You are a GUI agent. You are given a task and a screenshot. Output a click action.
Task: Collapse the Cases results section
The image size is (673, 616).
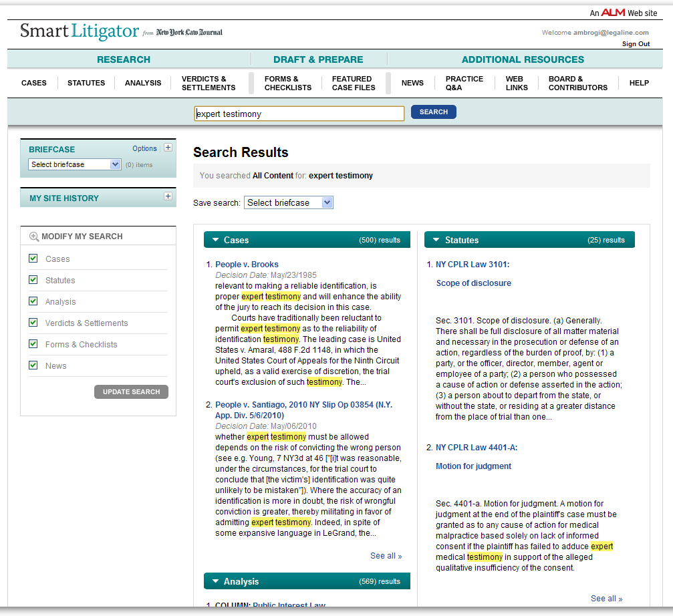216,240
